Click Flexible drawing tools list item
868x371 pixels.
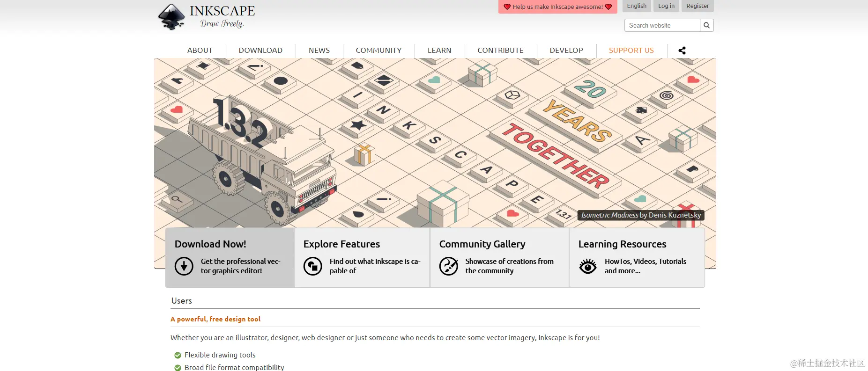click(220, 355)
